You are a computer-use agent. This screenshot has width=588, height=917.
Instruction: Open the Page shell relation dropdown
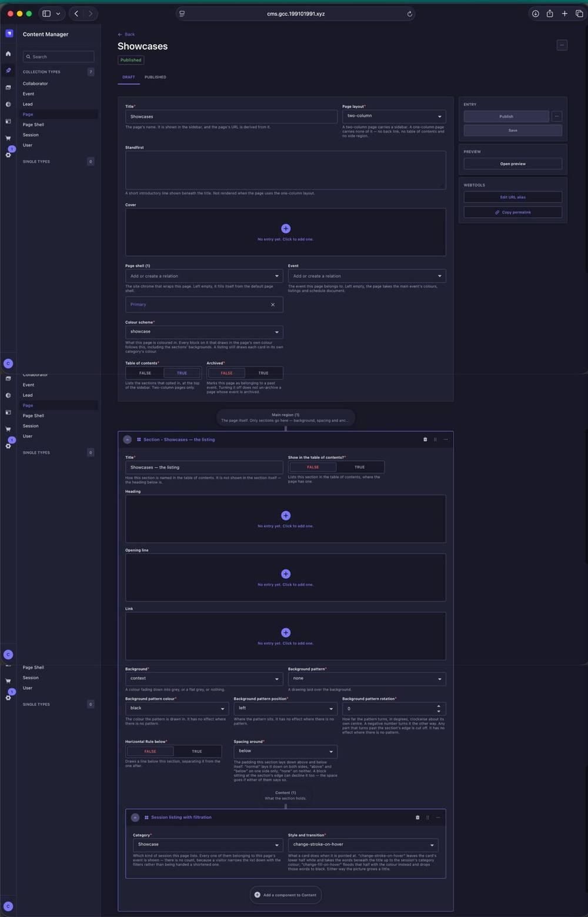coord(204,276)
